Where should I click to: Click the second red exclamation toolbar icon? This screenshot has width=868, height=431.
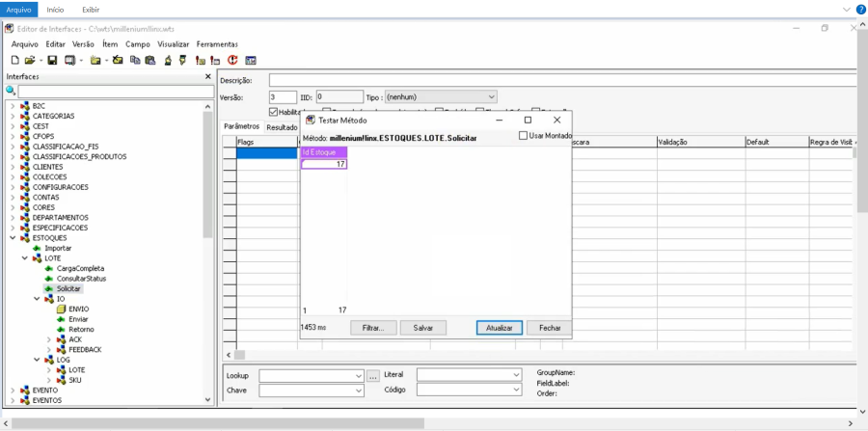(215, 61)
